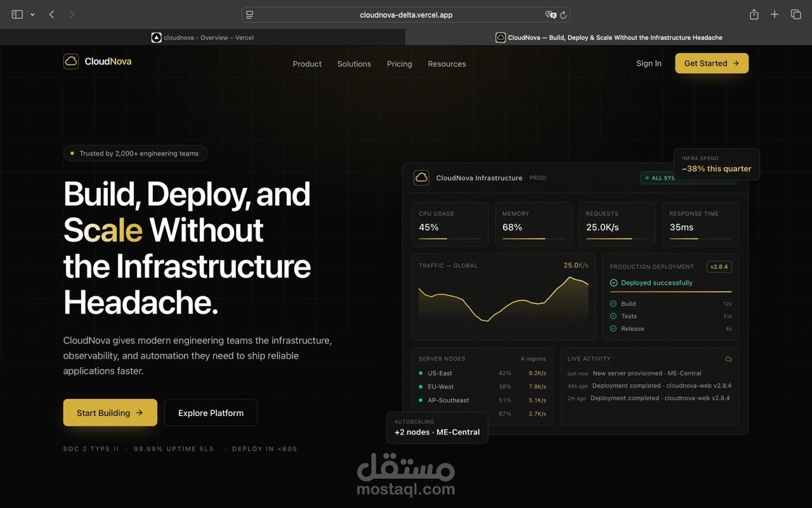Screen dimensions: 812x508
Task: Click the Infra Spend −38% this quarter card
Action: [x=716, y=164]
